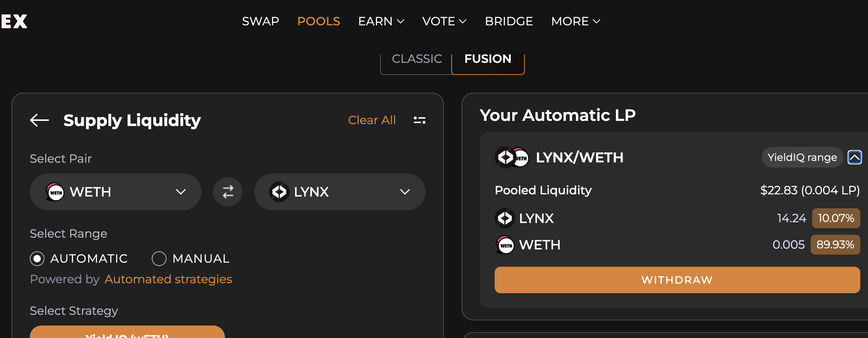868x338 pixels.
Task: Click the 89.93% WETH share badge
Action: point(835,245)
